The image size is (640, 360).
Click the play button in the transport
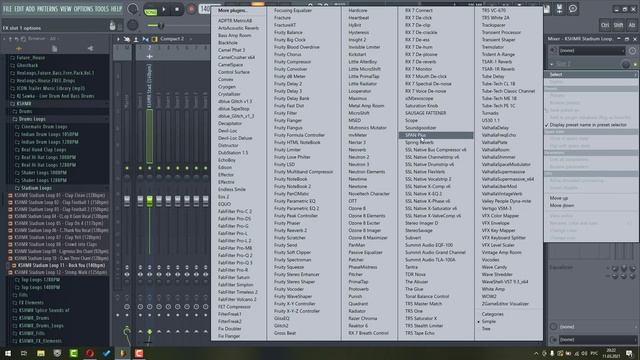coord(164,9)
